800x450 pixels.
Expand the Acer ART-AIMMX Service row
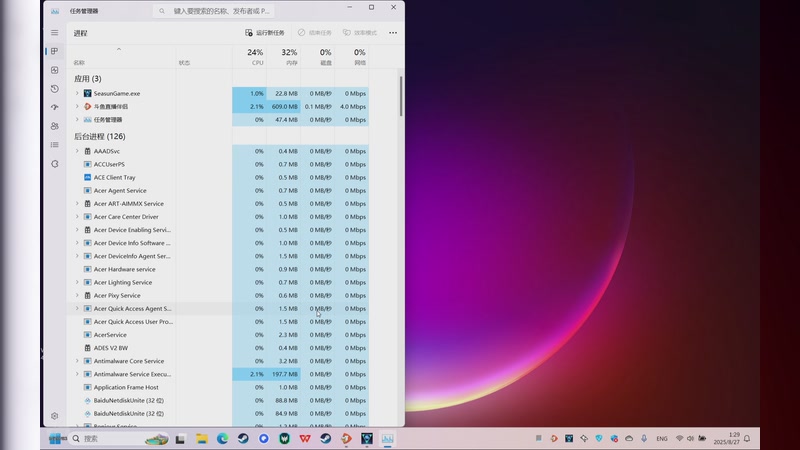[77, 204]
